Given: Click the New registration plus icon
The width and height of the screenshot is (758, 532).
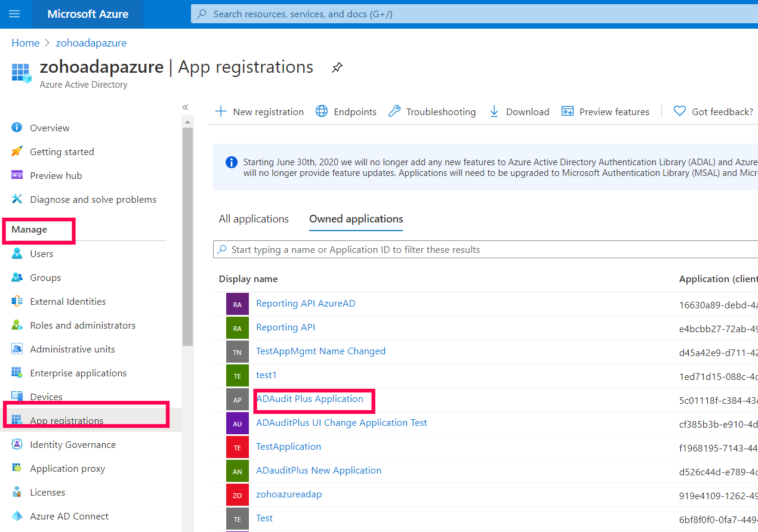Looking at the screenshot, I should [221, 112].
